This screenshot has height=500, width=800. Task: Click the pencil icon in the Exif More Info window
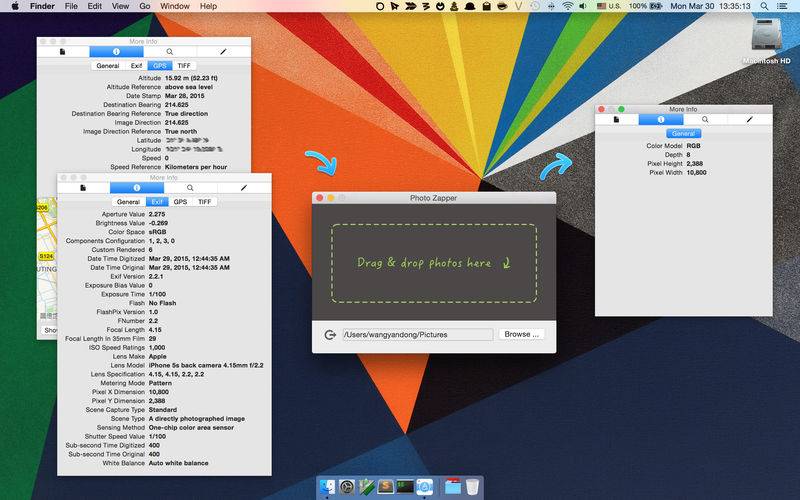(x=244, y=188)
